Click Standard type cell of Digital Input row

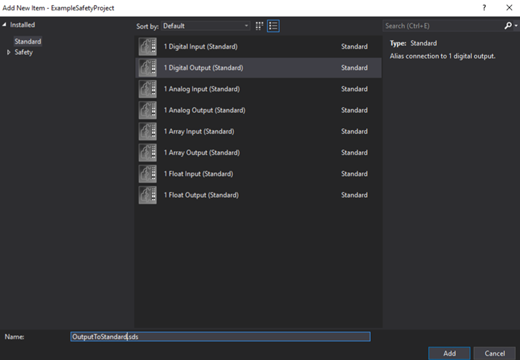pyautogui.click(x=354, y=47)
